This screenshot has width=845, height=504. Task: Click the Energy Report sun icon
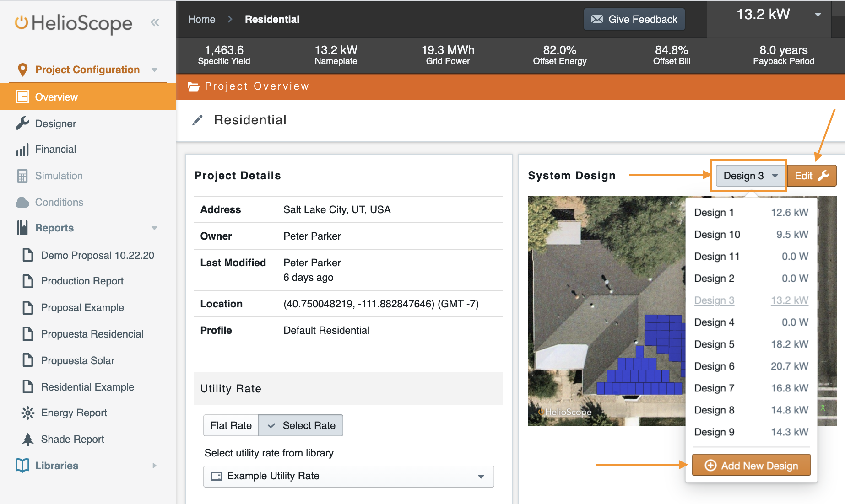(28, 413)
